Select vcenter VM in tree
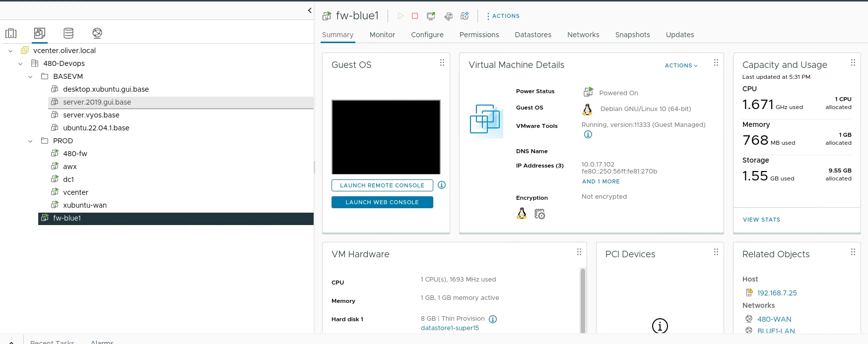The width and height of the screenshot is (868, 344). pos(75,192)
